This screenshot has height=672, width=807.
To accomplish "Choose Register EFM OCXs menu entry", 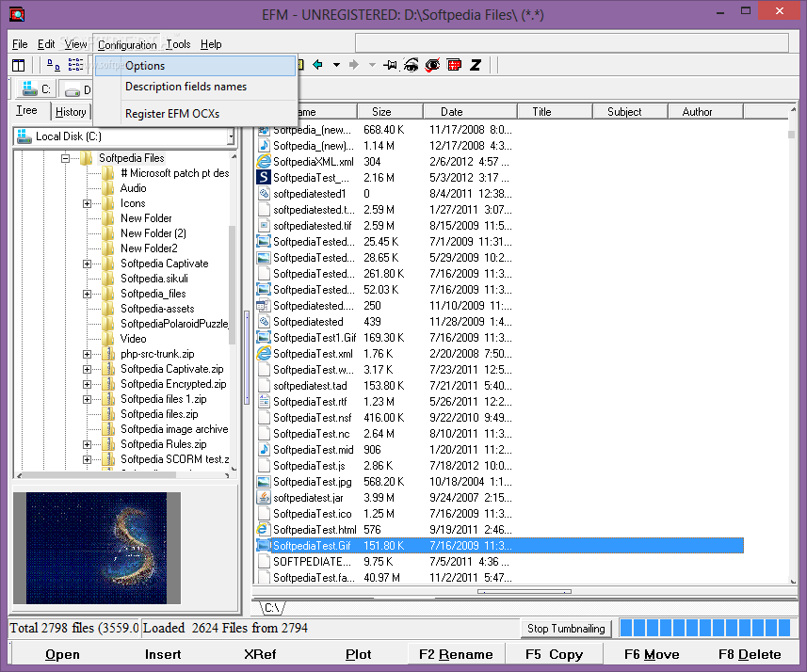I will (x=196, y=113).
